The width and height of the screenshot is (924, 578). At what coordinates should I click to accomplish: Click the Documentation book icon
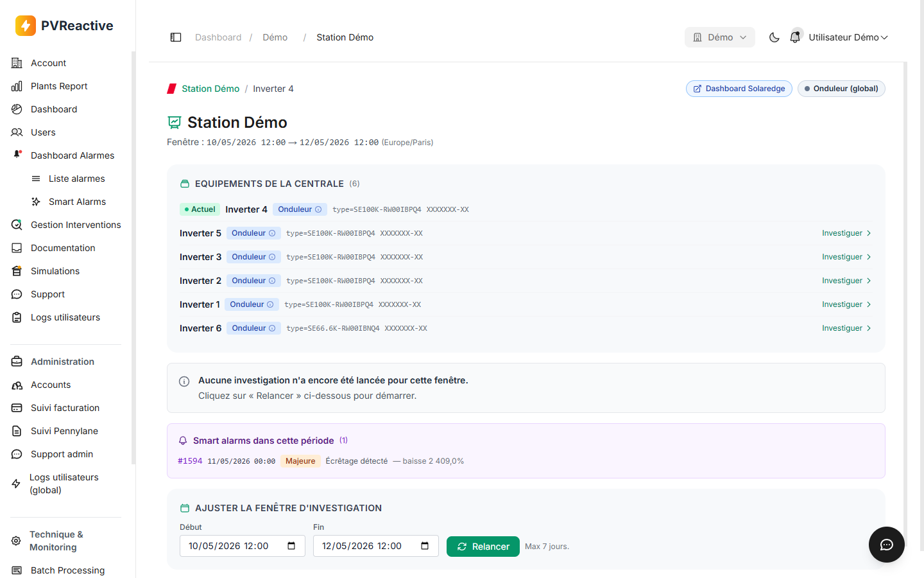point(17,248)
